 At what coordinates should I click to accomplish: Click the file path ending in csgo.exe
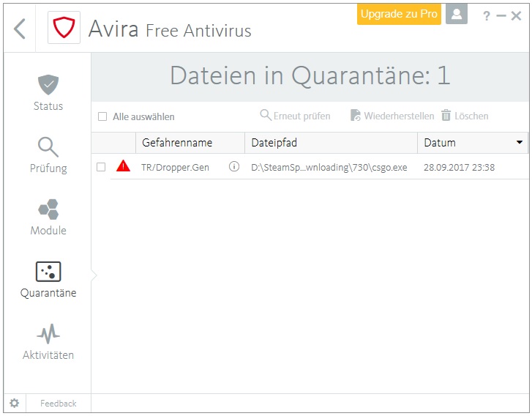point(329,167)
